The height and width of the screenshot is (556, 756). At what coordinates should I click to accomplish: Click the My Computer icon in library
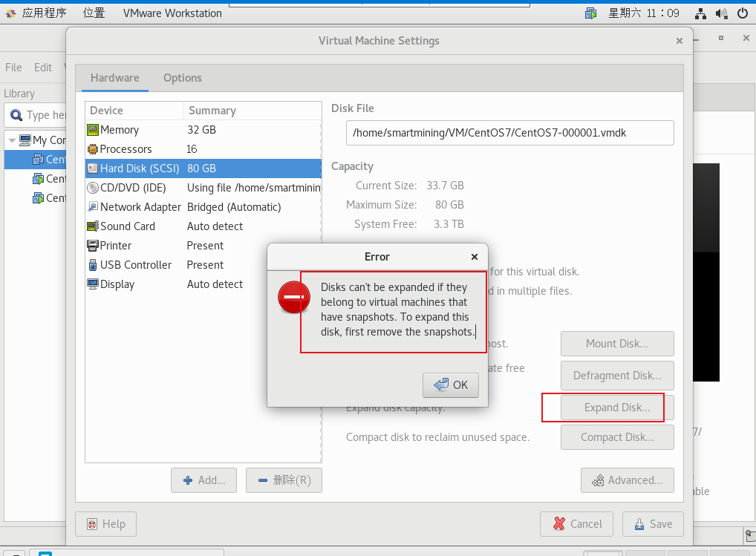tap(25, 140)
